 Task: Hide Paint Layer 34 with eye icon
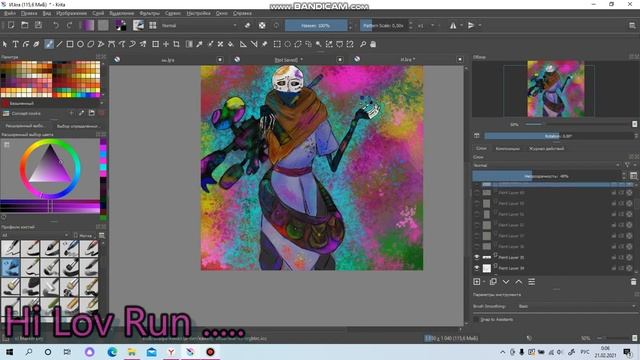[x=476, y=268]
